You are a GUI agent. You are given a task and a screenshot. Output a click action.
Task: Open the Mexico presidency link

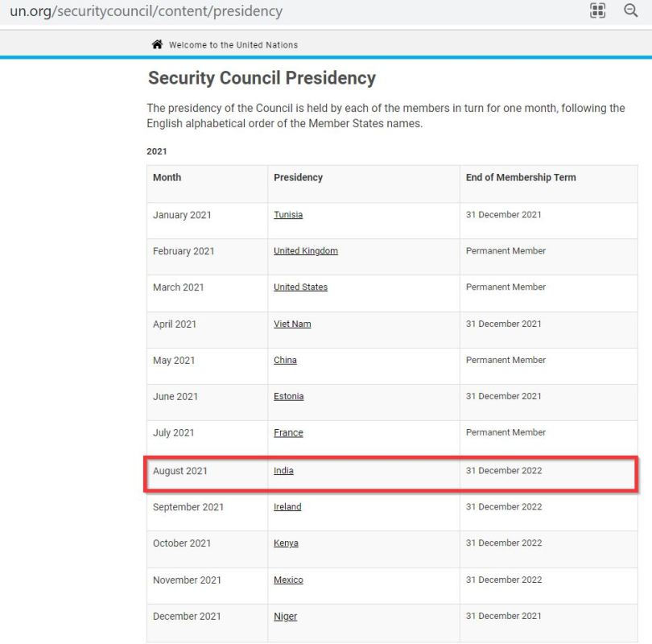pos(288,580)
